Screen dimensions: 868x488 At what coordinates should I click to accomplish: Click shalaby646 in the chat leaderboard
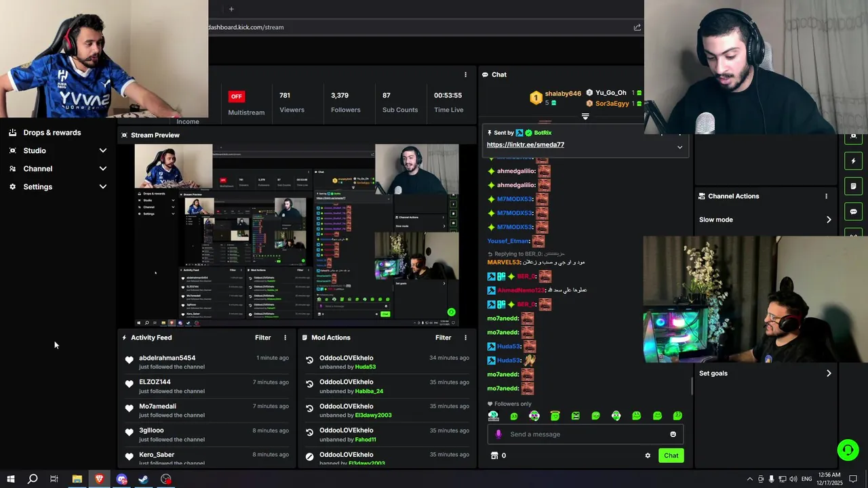563,94
